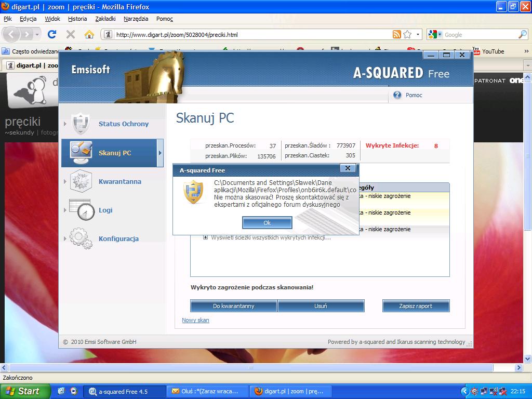The height and width of the screenshot is (399, 532).
Task: Go to the Firefox home page icon
Action: (x=89, y=34)
